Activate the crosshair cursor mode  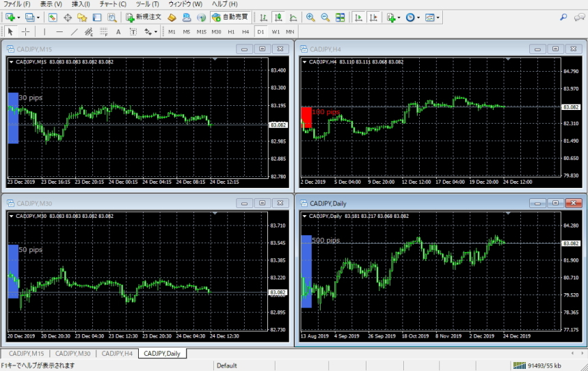point(25,32)
